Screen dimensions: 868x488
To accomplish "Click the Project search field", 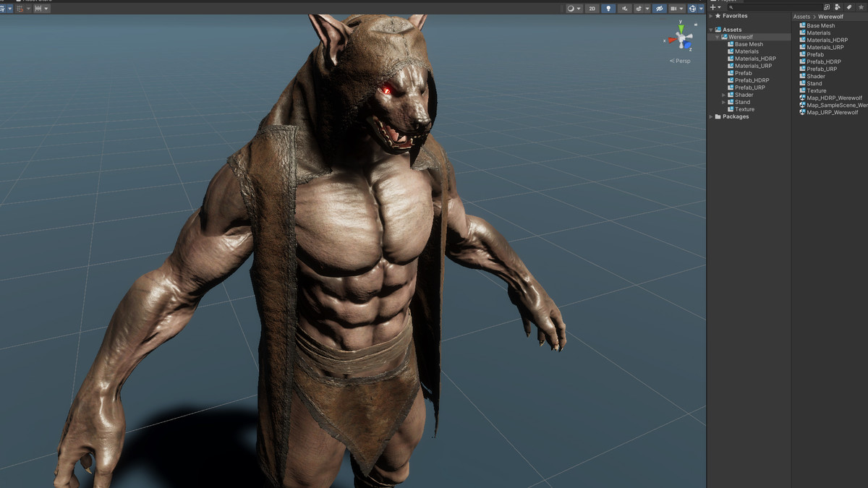I will coord(775,7).
